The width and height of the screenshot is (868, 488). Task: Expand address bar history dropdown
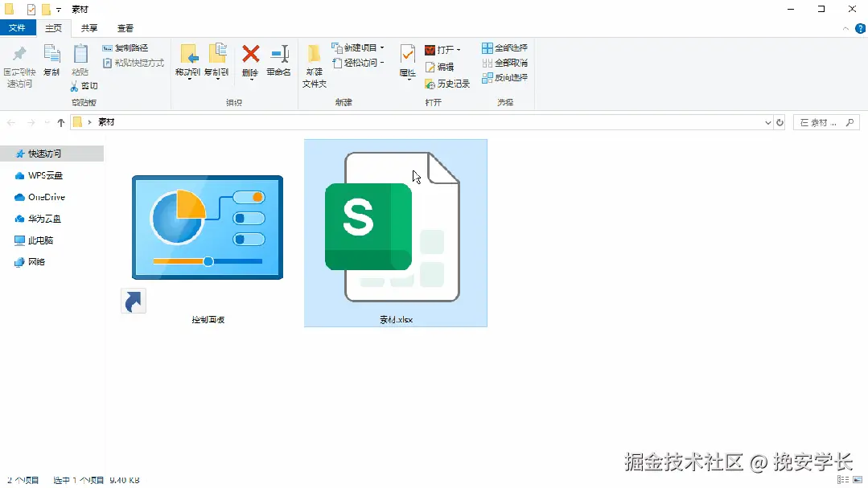pos(767,123)
